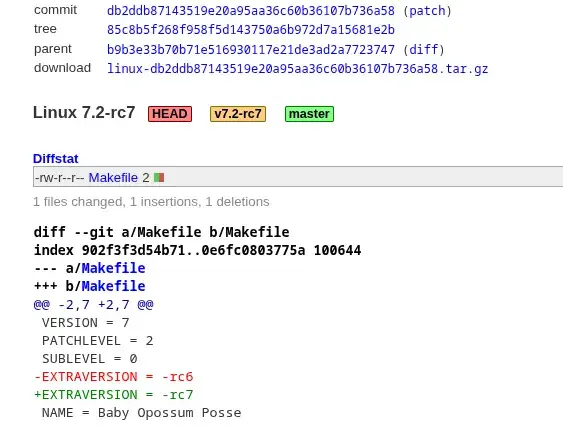This screenshot has width=563, height=433.
Task: Open the (diff) link beside parent
Action: click(424, 49)
